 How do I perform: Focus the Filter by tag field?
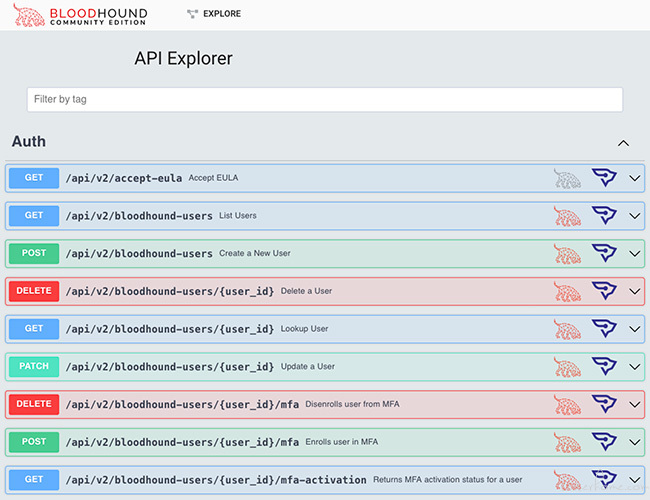click(325, 100)
